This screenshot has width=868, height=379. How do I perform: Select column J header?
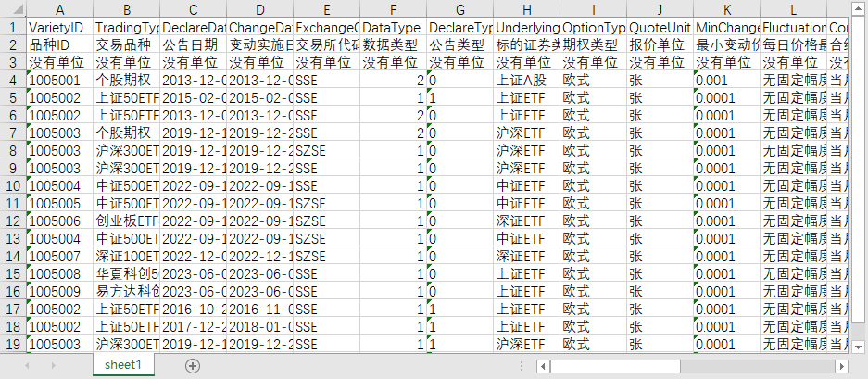click(x=660, y=9)
